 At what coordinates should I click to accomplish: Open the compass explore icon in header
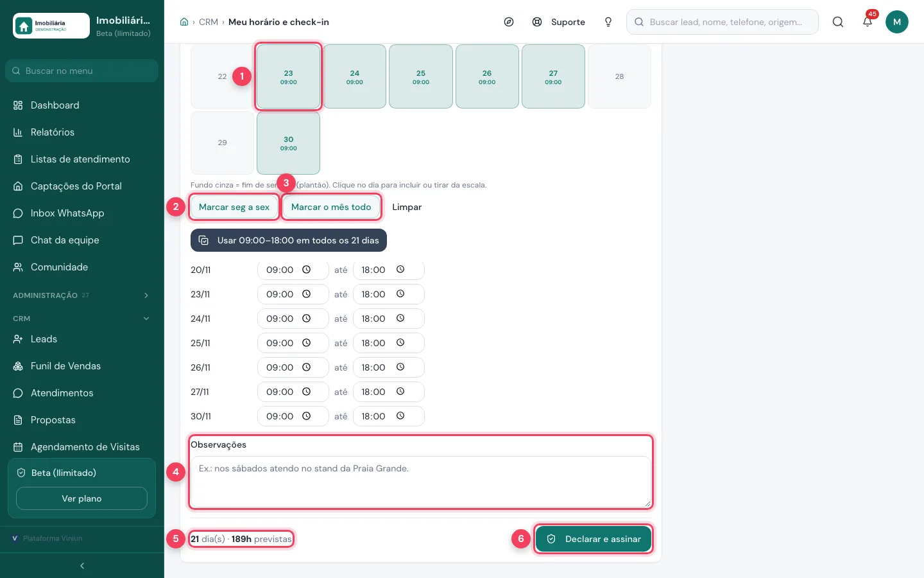click(509, 22)
